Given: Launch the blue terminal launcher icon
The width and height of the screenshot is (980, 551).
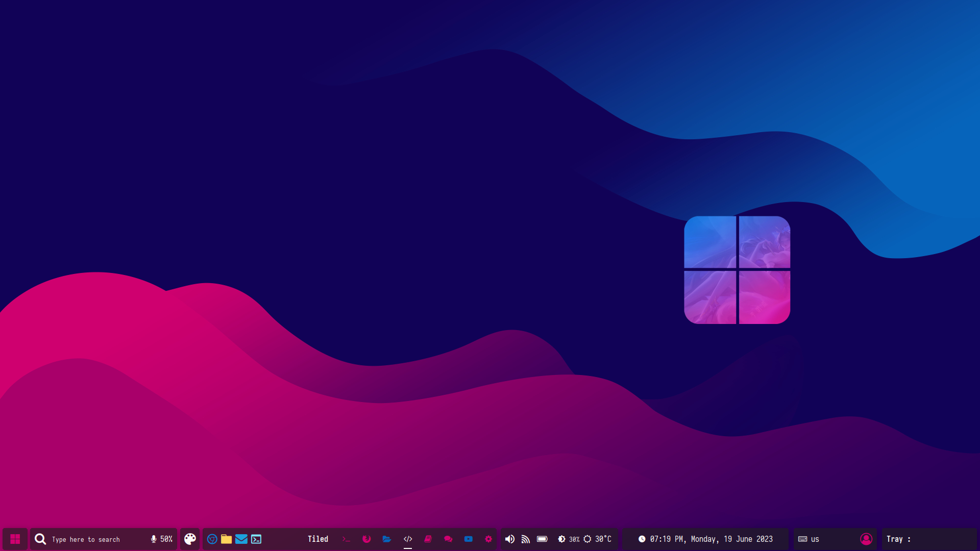Looking at the screenshot, I should 256,539.
